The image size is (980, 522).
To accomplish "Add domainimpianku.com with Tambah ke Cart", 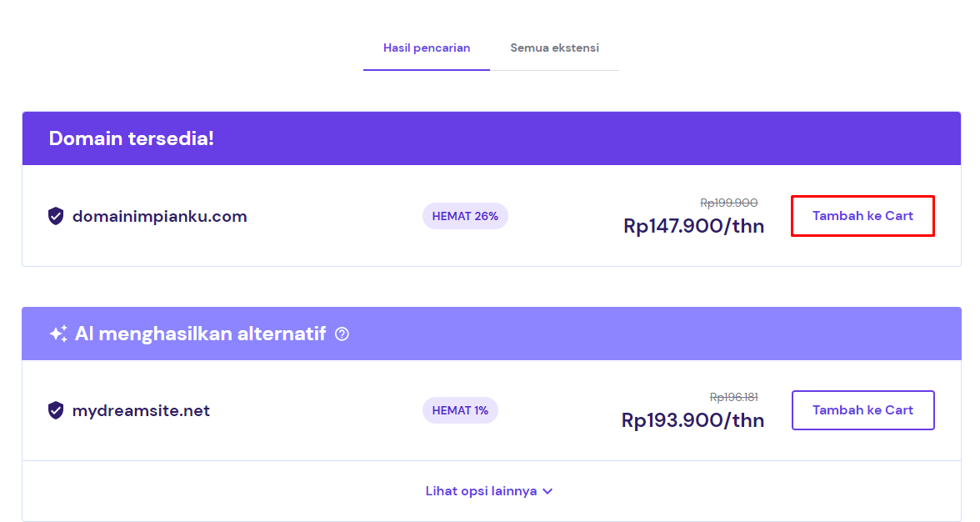I will coord(862,216).
